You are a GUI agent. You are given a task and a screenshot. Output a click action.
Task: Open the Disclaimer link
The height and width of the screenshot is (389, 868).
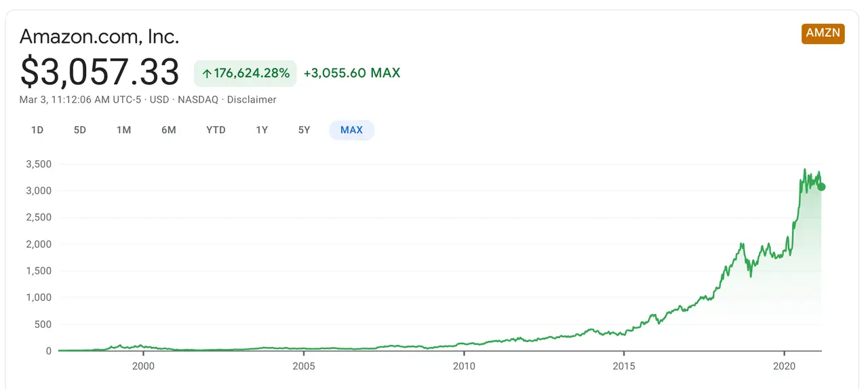point(252,99)
